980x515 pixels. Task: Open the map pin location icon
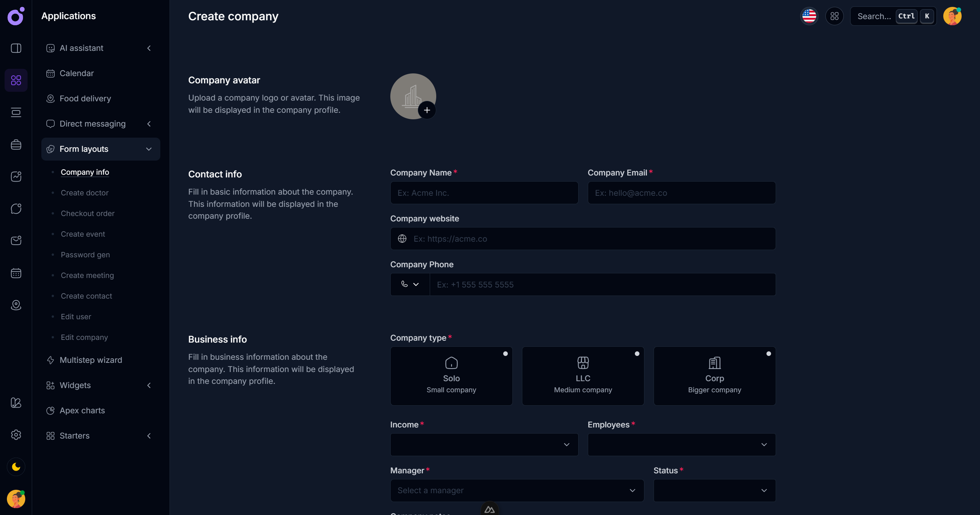[16, 305]
